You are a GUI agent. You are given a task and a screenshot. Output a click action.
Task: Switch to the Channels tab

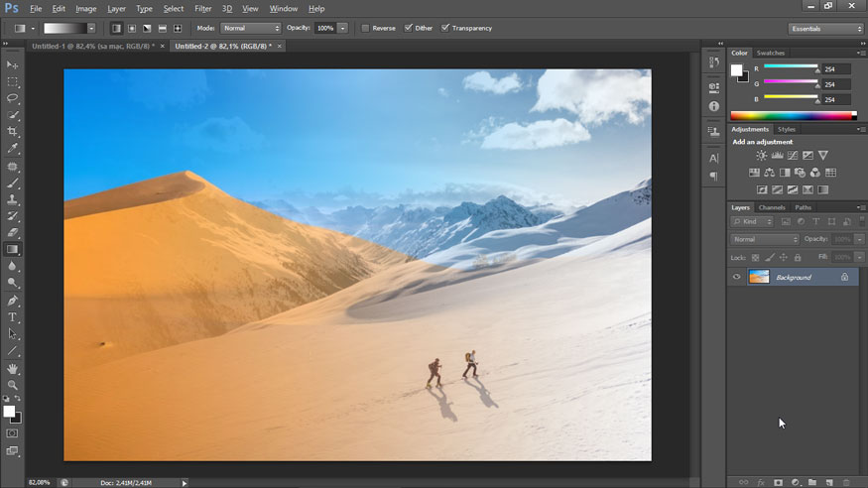coord(772,207)
